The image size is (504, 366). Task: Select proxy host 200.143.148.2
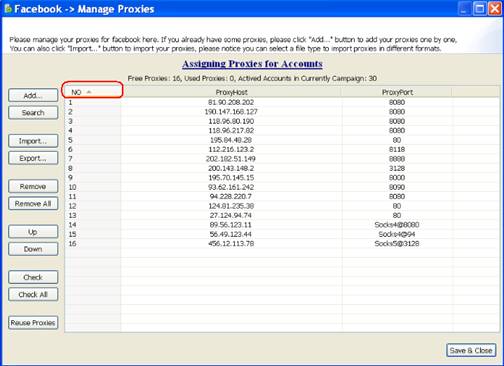231,168
